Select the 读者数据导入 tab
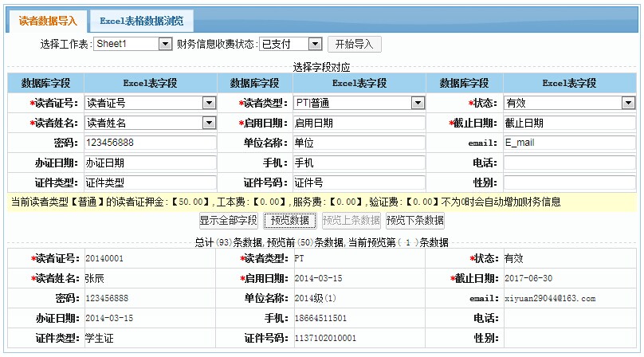Viewport: 644px width, 357px height. (48, 21)
